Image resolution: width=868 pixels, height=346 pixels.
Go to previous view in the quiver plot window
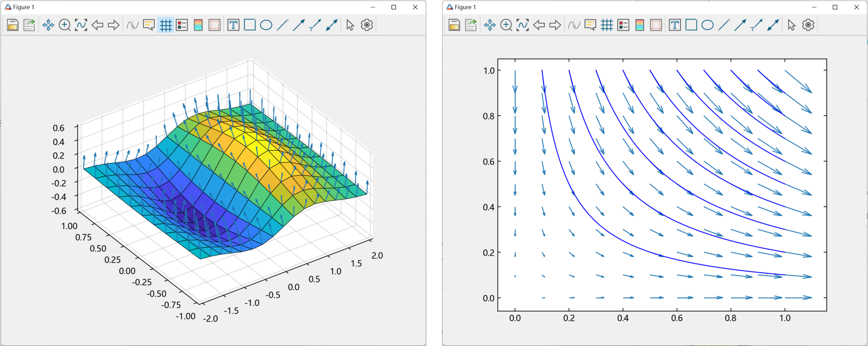tap(539, 25)
